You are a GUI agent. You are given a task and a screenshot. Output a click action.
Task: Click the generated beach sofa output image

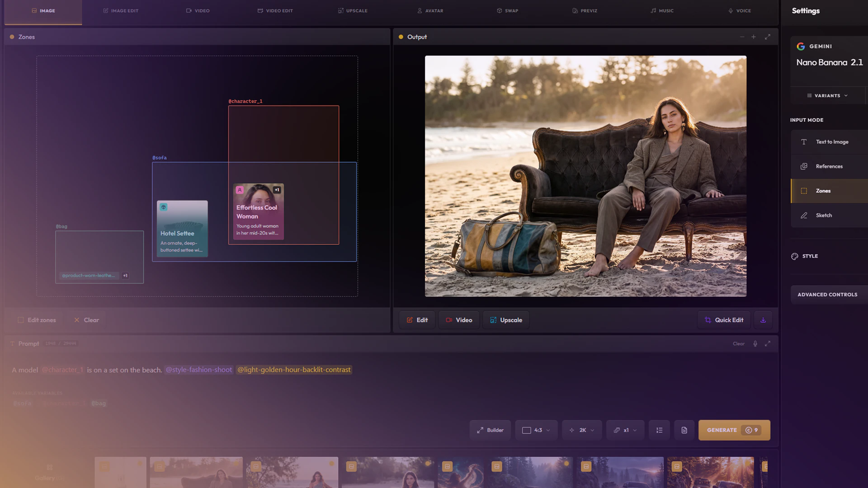click(x=585, y=176)
